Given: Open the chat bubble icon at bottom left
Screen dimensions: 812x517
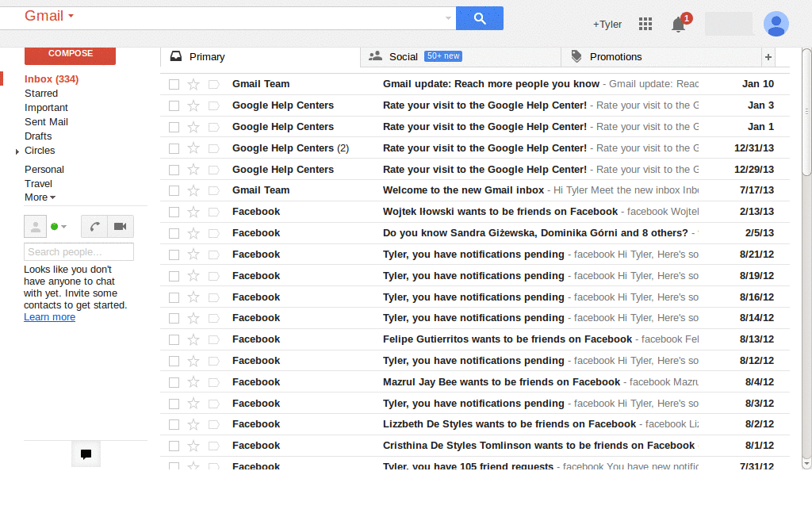Looking at the screenshot, I should pyautogui.click(x=86, y=454).
